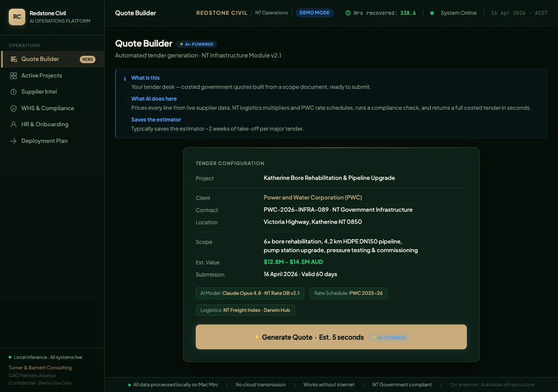The width and height of the screenshot is (558, 392).
Task: Click Power and Water Corporation (PWC) client
Action: click(313, 198)
